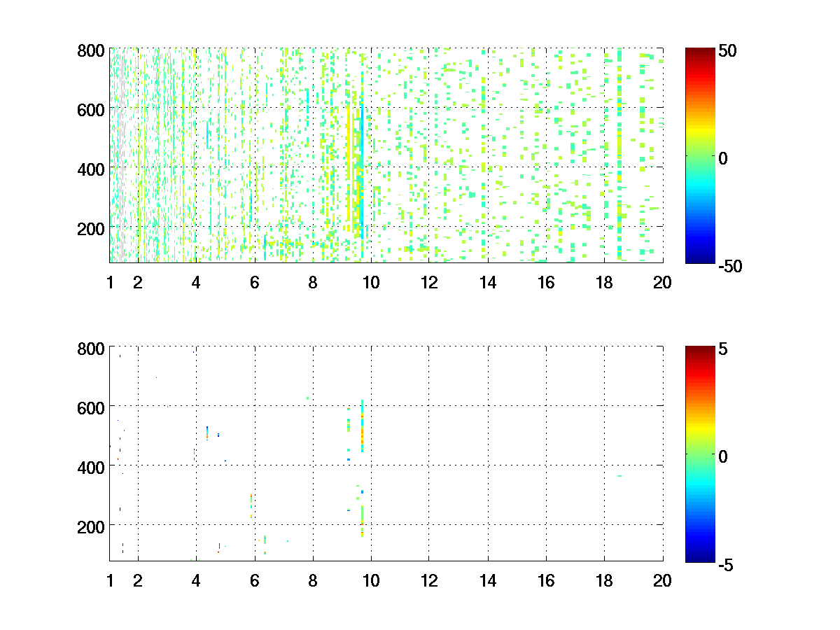Click y-axis tick "800" of the upper plot
Viewport: 840px width, 630px height.
pyautogui.click(x=92, y=50)
